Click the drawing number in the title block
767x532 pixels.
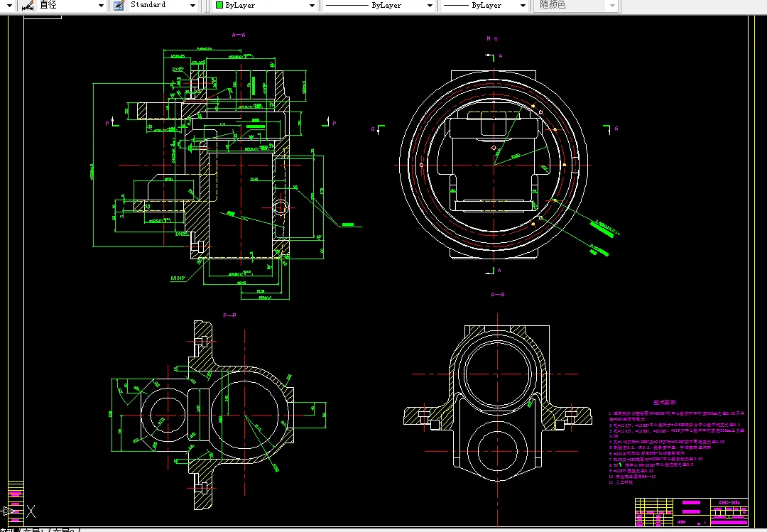pos(729,503)
